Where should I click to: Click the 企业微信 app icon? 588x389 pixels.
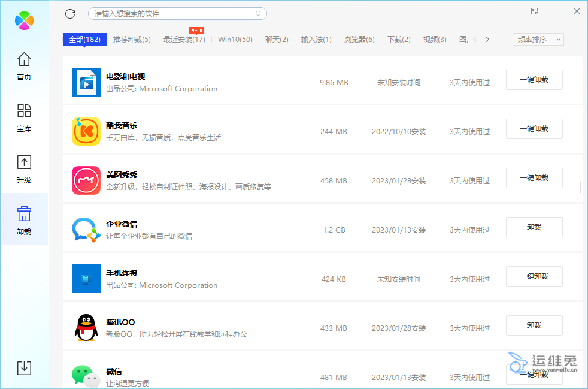[86, 230]
